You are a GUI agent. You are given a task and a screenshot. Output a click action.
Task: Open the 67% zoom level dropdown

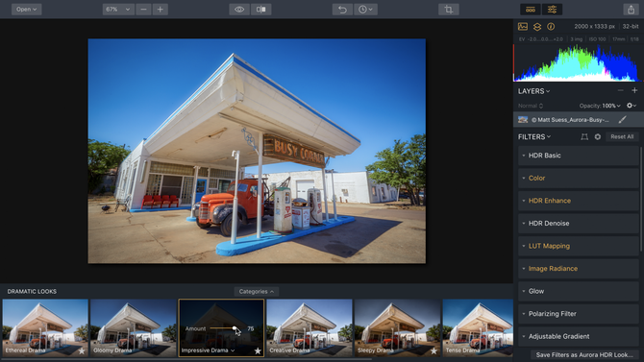tap(118, 10)
